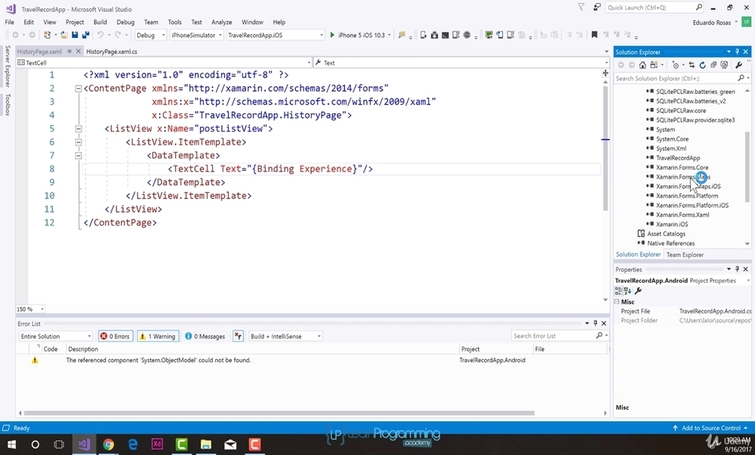The height and width of the screenshot is (455, 755).
Task: Click Sync with Active Document icon
Action: coord(691,65)
